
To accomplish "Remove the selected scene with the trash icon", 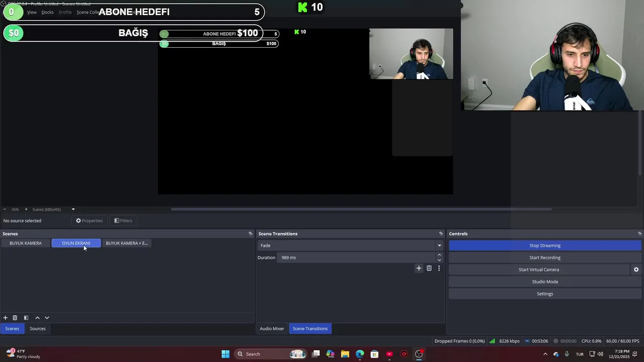I will (x=15, y=318).
